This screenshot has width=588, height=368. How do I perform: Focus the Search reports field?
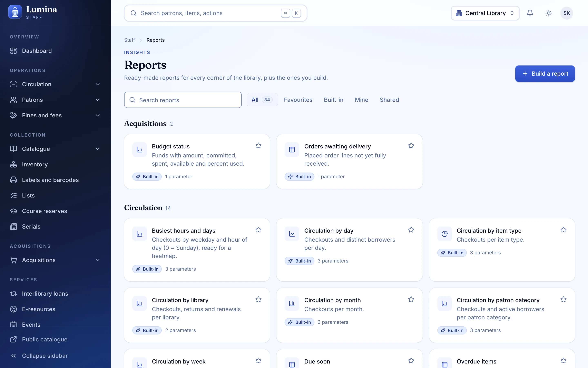[183, 100]
